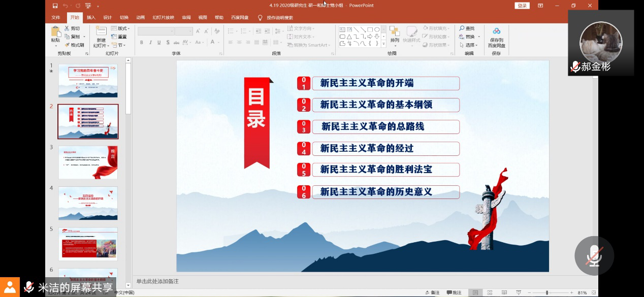Click the Paste (粘贴) clipboard icon
The width and height of the screenshot is (644, 297).
[x=55, y=32]
